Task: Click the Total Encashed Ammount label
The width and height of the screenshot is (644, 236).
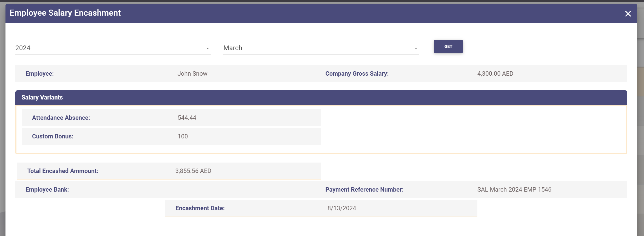Action: click(x=63, y=171)
